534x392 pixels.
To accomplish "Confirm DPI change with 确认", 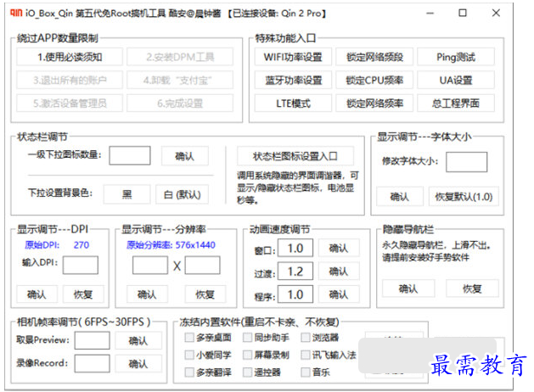I will [37, 294].
